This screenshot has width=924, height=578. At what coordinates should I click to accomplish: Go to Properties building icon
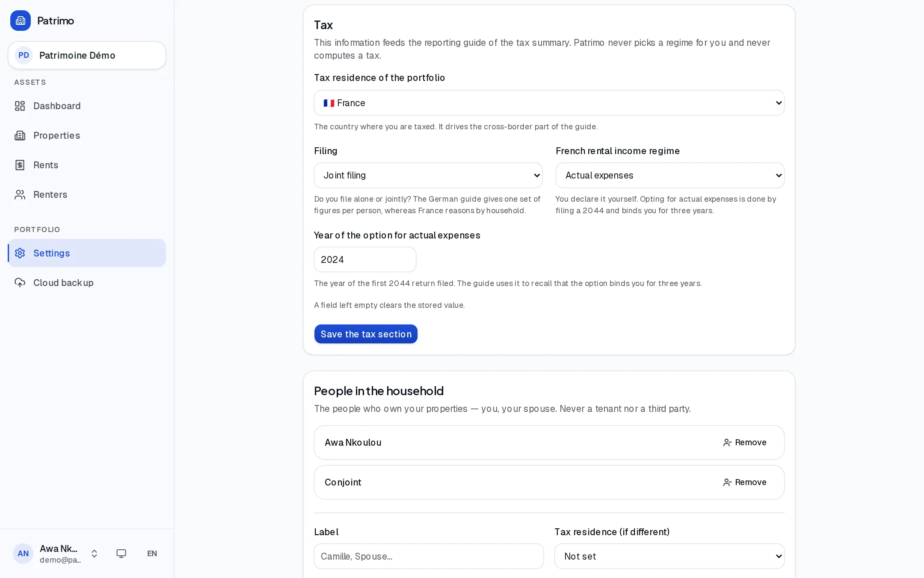point(20,135)
